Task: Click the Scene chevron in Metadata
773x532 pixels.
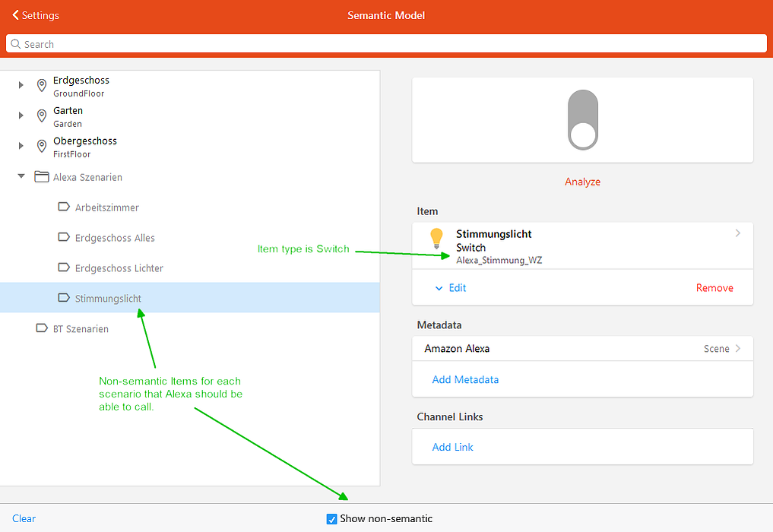Action: click(x=738, y=348)
